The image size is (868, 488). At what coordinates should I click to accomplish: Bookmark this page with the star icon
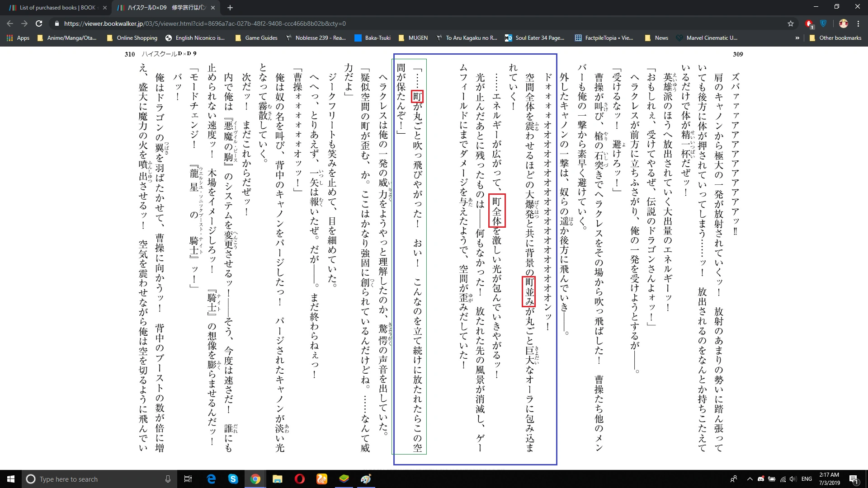coord(791,23)
